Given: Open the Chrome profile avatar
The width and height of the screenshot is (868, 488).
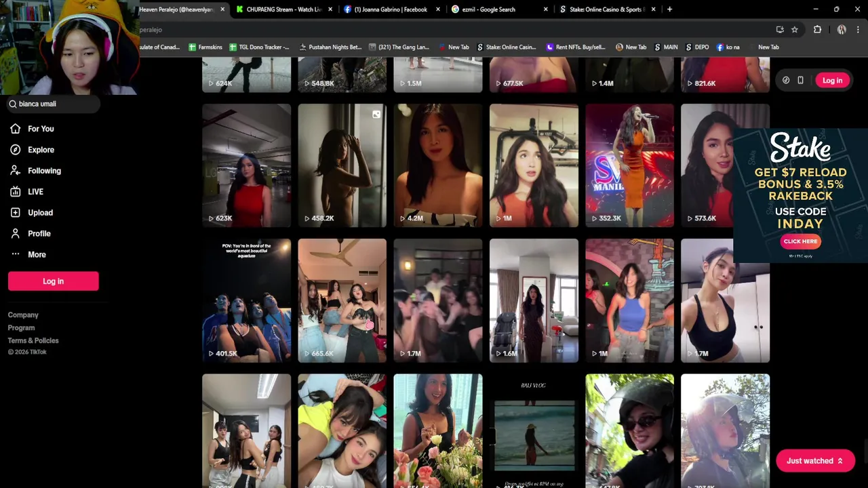Looking at the screenshot, I should (x=842, y=30).
